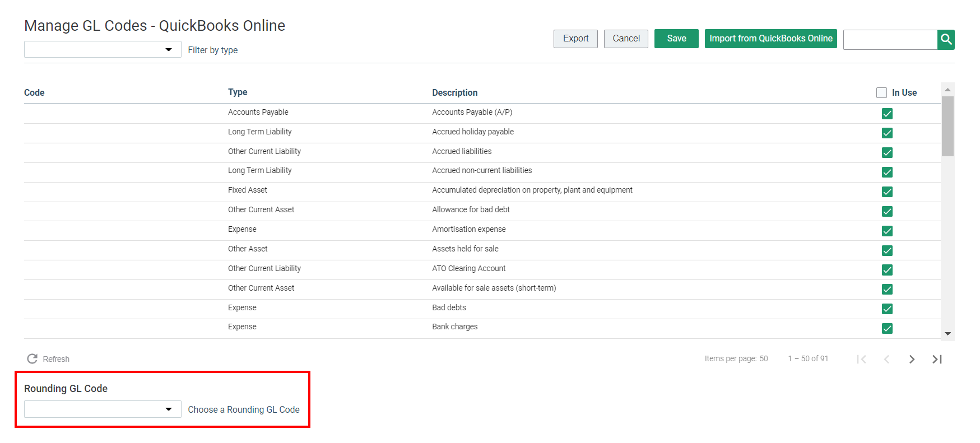Screen dimensions: 980x443
Task: Select the Assets held for sale description
Action: tap(465, 249)
